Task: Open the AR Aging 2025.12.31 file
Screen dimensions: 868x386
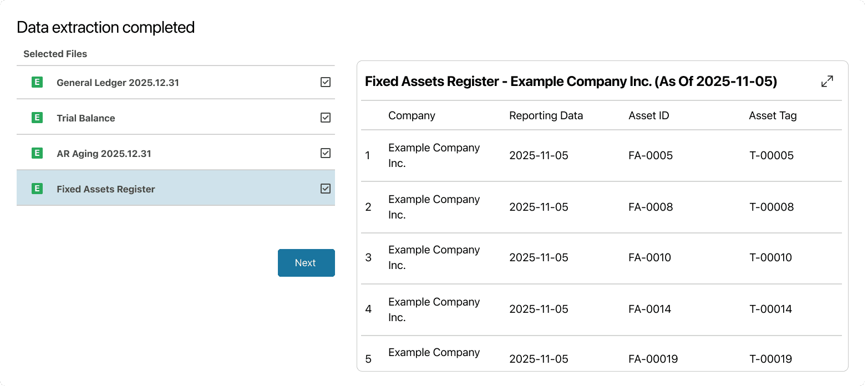Action: [104, 154]
